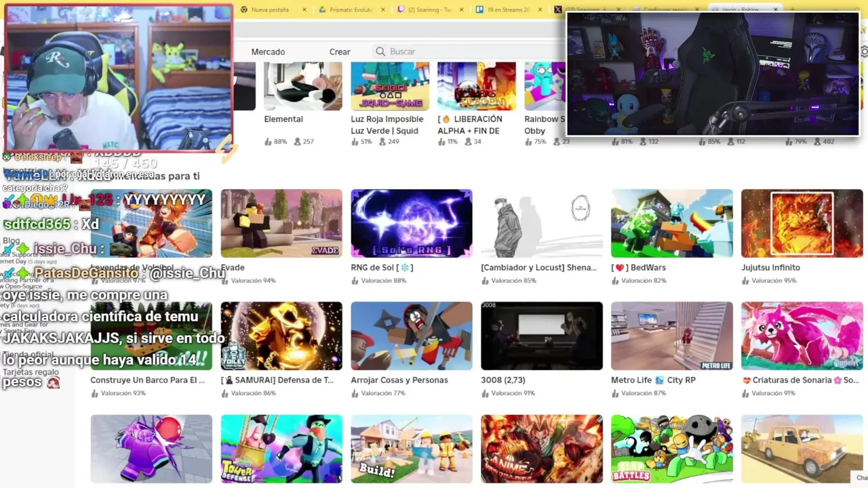Screen dimensions: 868x488
Task: Click Valoración 88% under RNG de Sol
Action: point(383,281)
